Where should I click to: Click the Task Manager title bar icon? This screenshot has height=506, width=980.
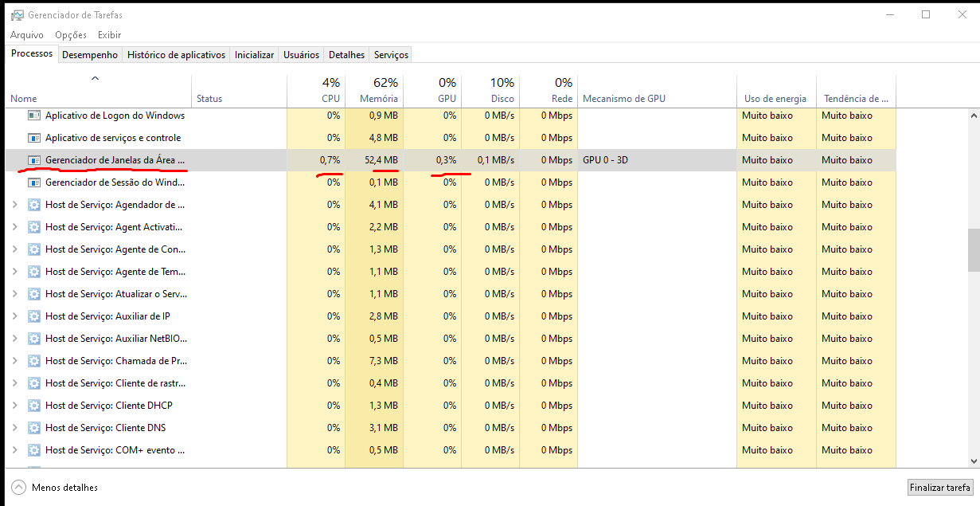[17, 14]
